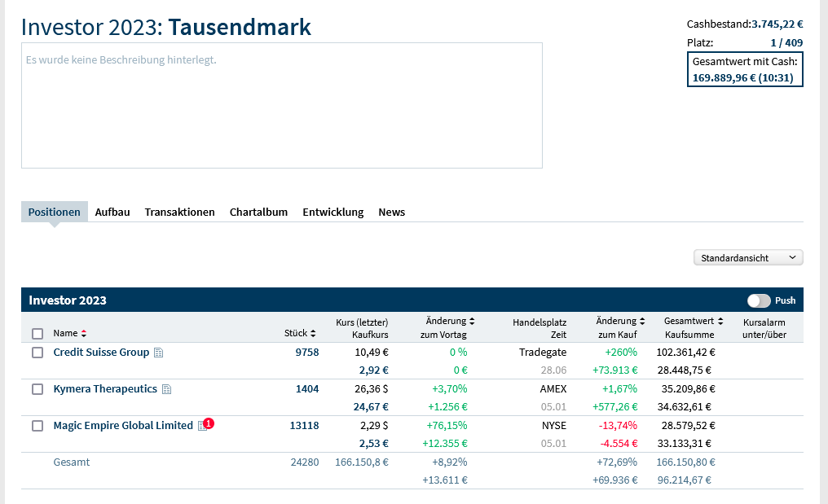This screenshot has height=504, width=828.
Task: Sort positions by Name column arrows
Action: point(83,333)
